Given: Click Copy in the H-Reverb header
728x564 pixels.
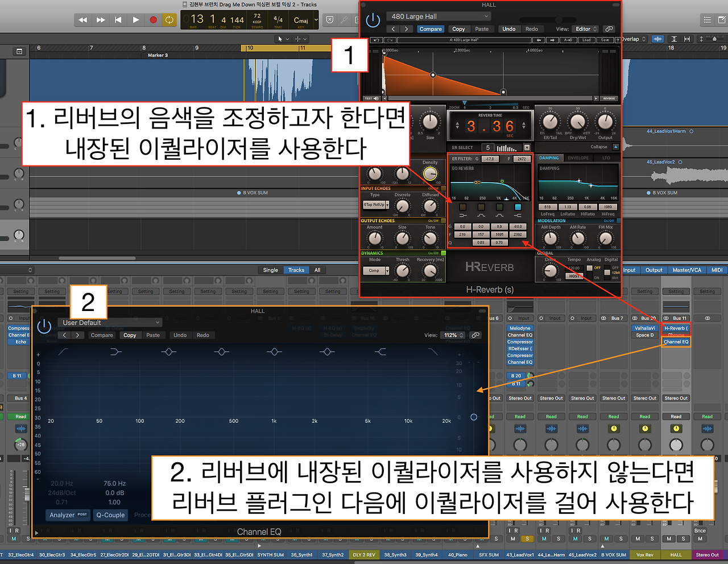Looking at the screenshot, I should (x=458, y=29).
